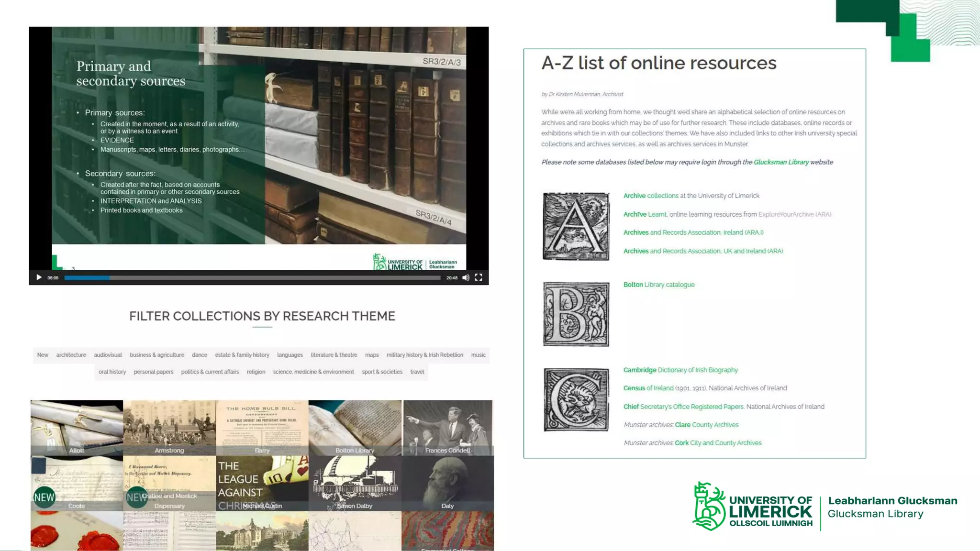Image resolution: width=980 pixels, height=551 pixels.
Task: Select the oral history filter tag
Action: pos(112,372)
